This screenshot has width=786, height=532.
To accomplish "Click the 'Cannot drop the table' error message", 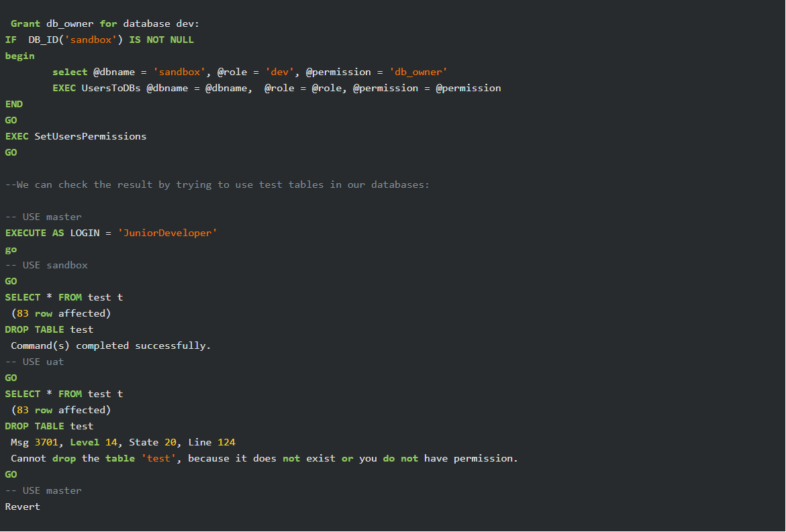I will [264, 458].
